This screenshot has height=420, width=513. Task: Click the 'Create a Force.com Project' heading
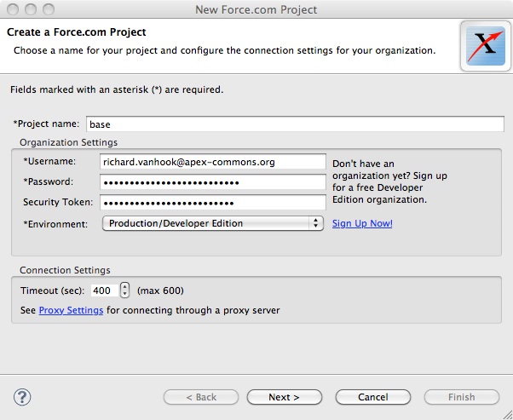click(x=77, y=32)
